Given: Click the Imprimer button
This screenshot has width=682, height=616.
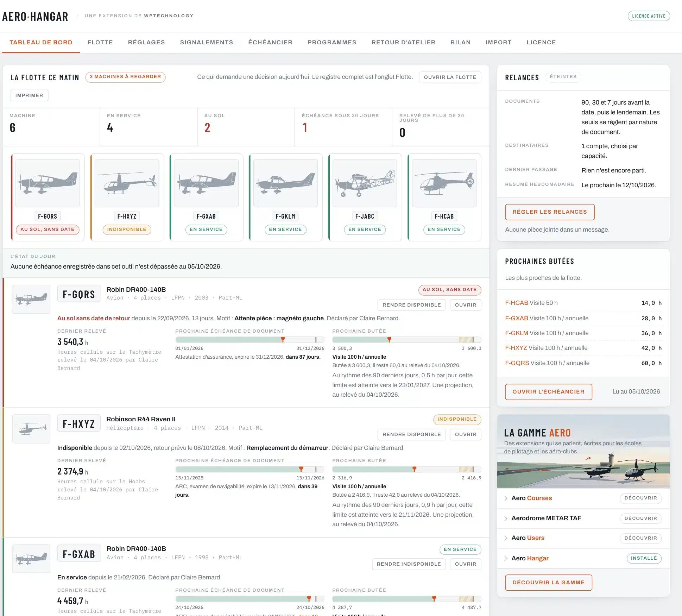Looking at the screenshot, I should point(29,95).
